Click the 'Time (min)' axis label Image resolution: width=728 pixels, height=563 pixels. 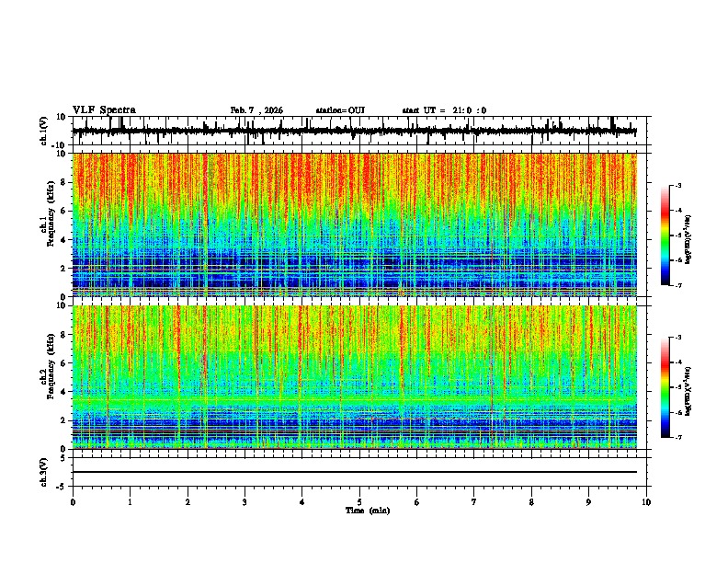tap(368, 511)
